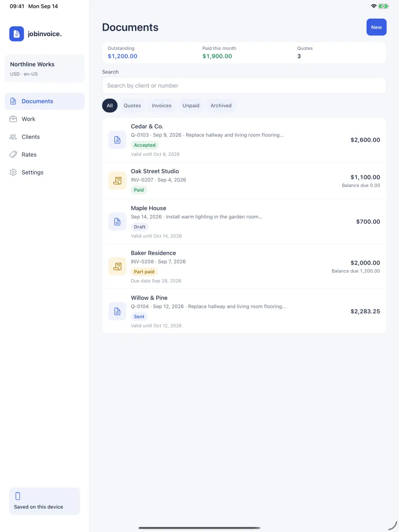Screen dimensions: 399x532
Task: Click the Saved on this device card
Action: pyautogui.click(x=44, y=501)
